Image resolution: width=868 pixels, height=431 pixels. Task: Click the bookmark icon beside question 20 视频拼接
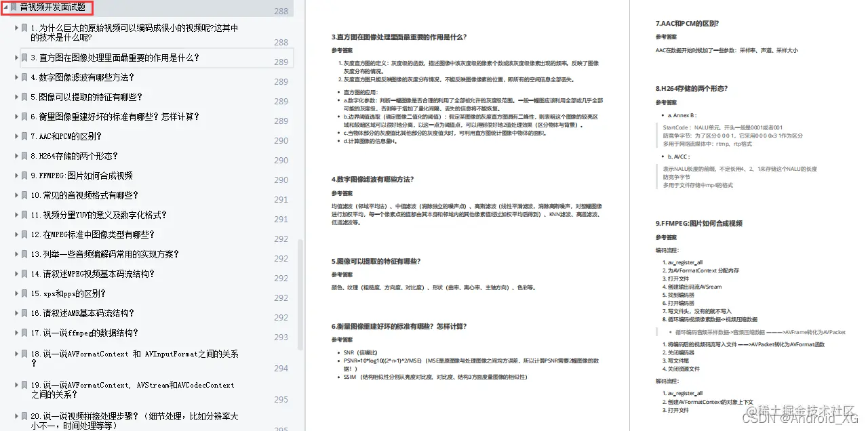click(x=23, y=416)
